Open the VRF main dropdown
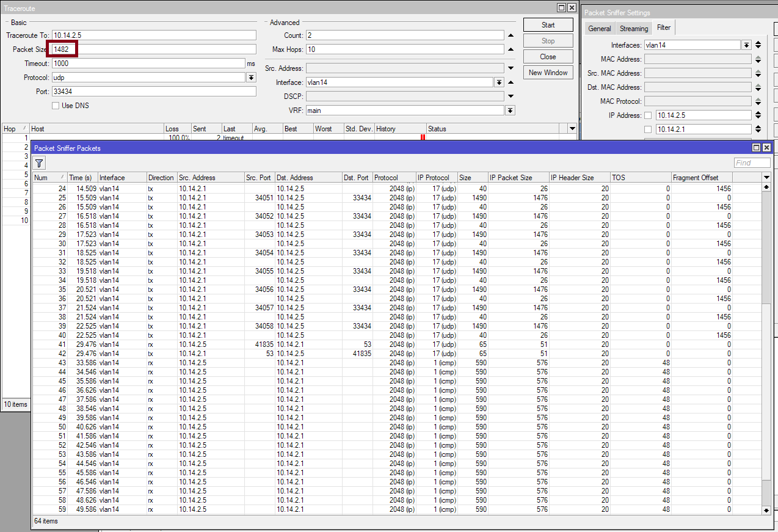The height and width of the screenshot is (532, 778). (x=510, y=111)
